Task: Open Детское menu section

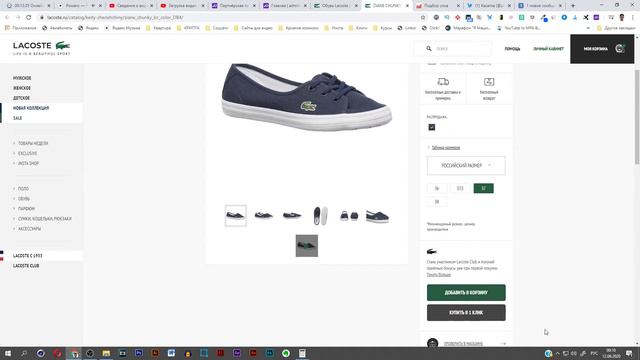Action: [x=21, y=98]
